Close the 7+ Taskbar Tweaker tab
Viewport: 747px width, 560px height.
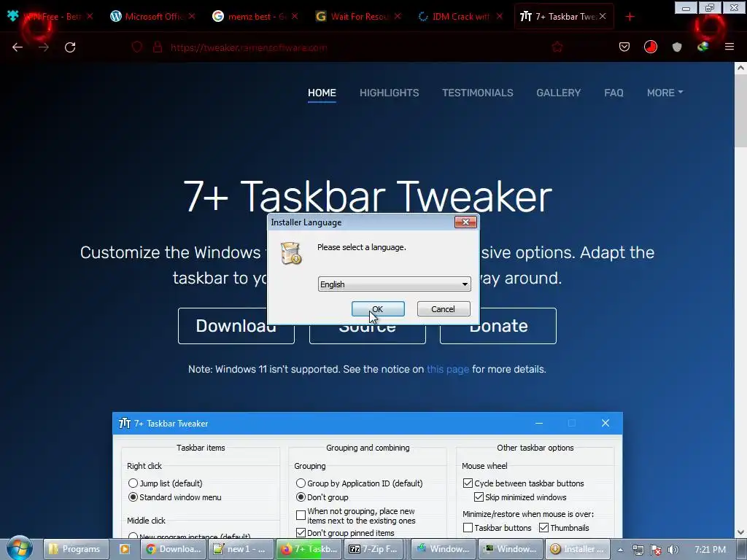[x=603, y=16]
